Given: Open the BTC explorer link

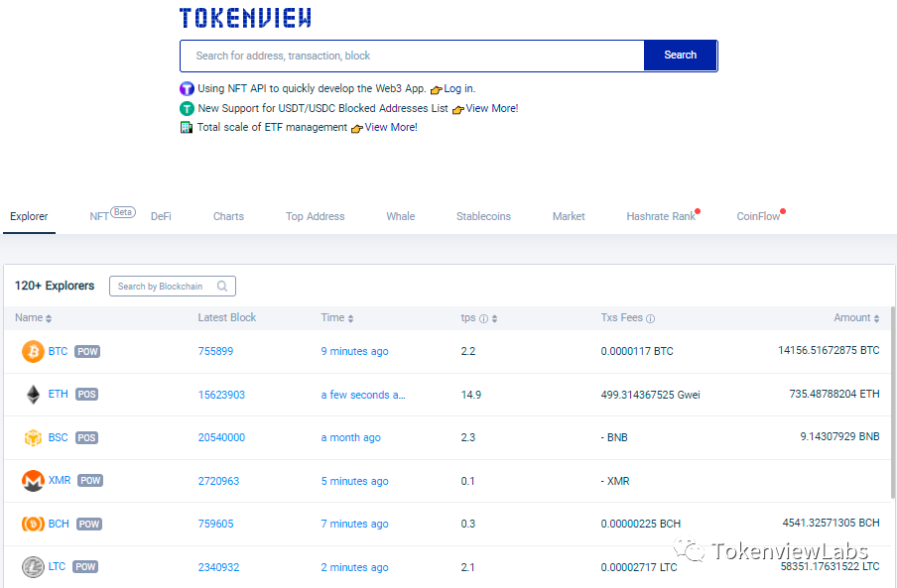Looking at the screenshot, I should (58, 351).
